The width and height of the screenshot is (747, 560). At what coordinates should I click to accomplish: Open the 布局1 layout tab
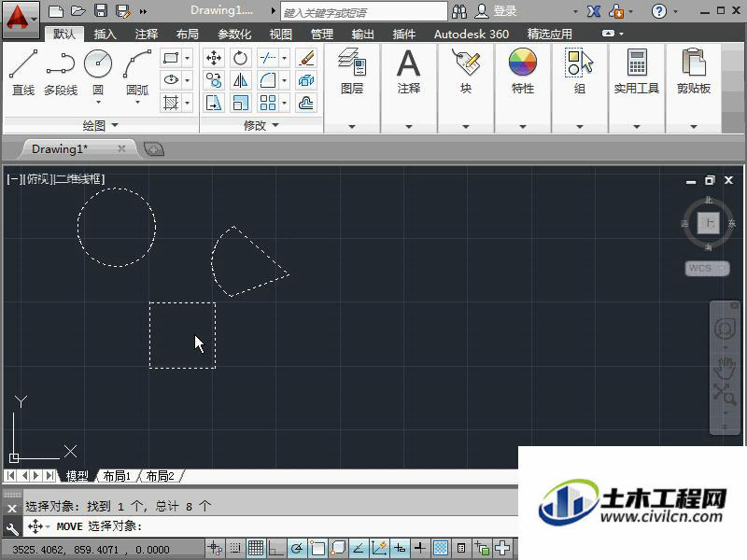tap(117, 476)
